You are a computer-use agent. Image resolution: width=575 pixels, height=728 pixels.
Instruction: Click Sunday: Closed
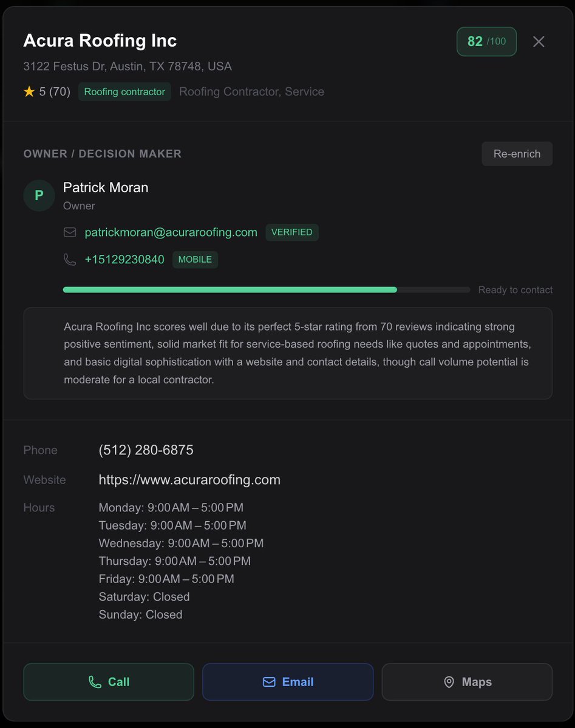[x=140, y=615]
